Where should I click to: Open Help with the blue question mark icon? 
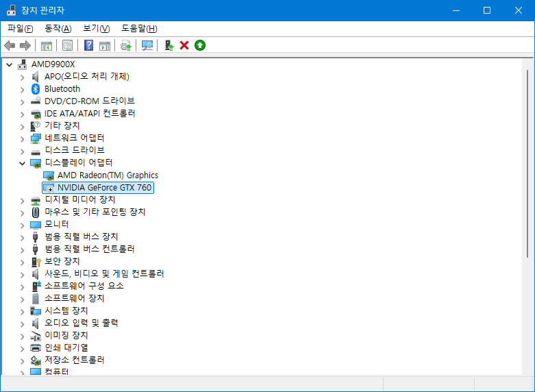tap(89, 45)
